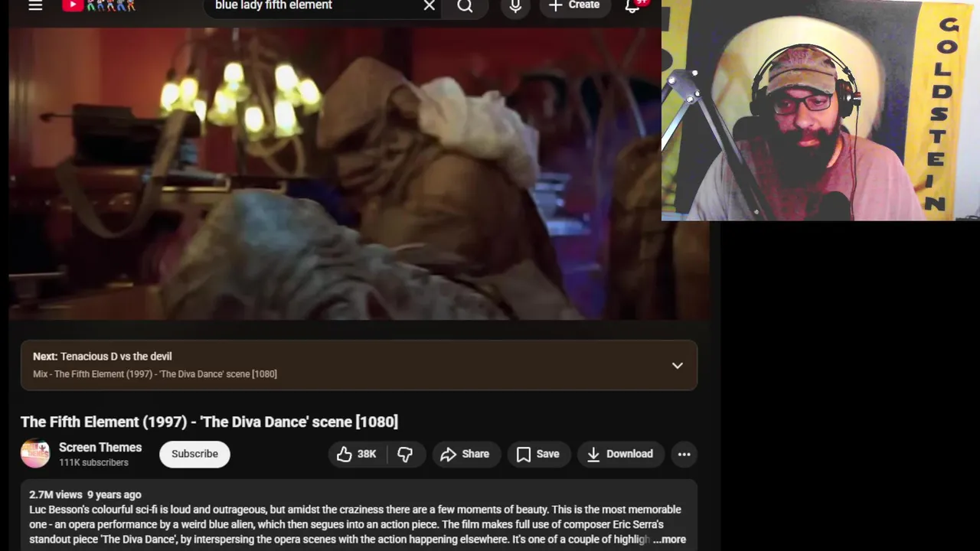Open the hamburger guide menu
Image resolution: width=980 pixels, height=551 pixels.
(x=35, y=5)
